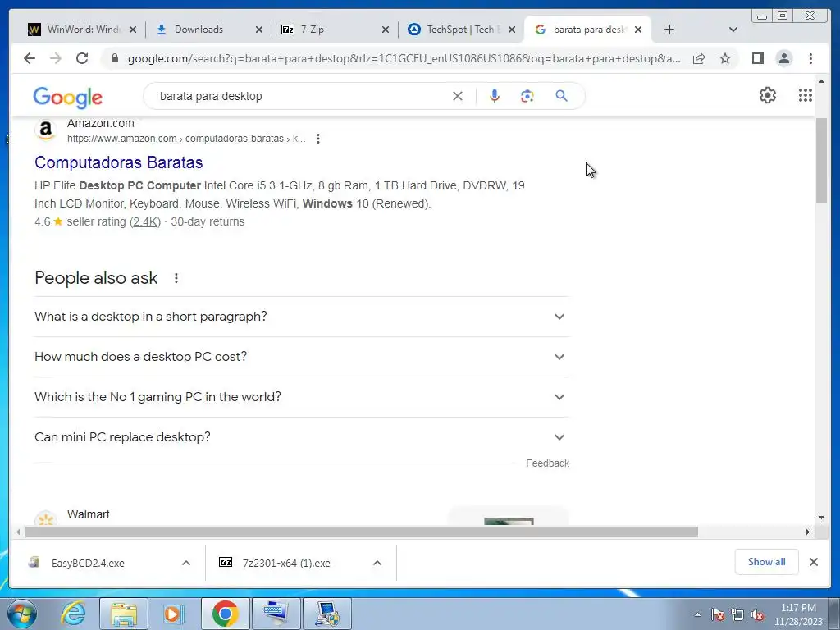Start voice search with the microphone

[x=495, y=96]
